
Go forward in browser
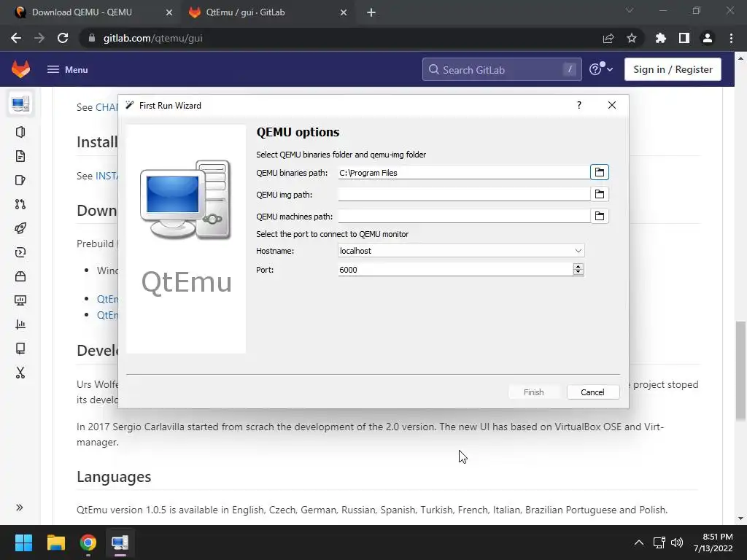point(39,38)
